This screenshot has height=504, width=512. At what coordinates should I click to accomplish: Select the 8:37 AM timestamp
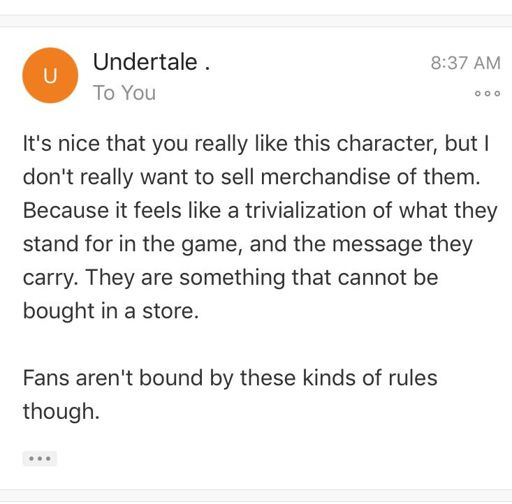tap(466, 63)
